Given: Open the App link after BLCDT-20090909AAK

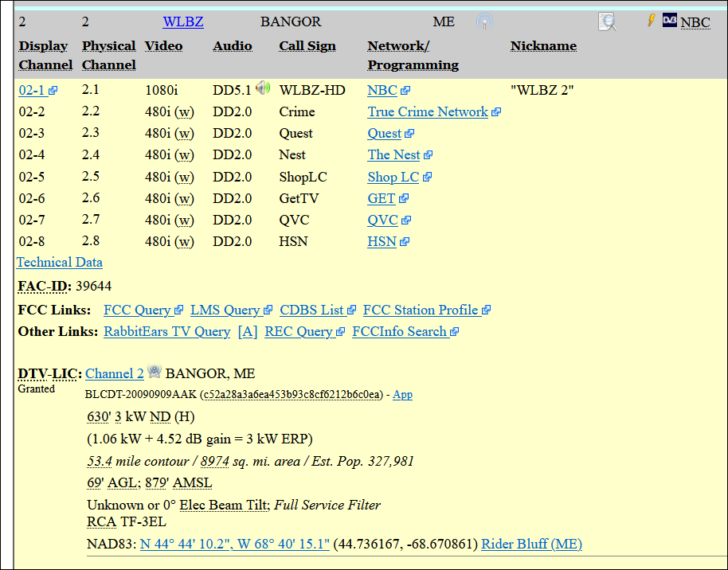Looking at the screenshot, I should (402, 395).
